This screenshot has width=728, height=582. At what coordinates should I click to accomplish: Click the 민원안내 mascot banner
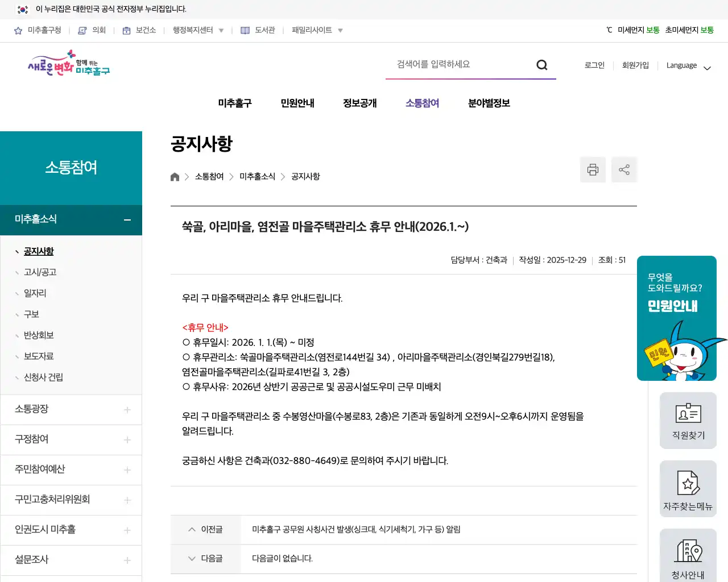pyautogui.click(x=677, y=318)
